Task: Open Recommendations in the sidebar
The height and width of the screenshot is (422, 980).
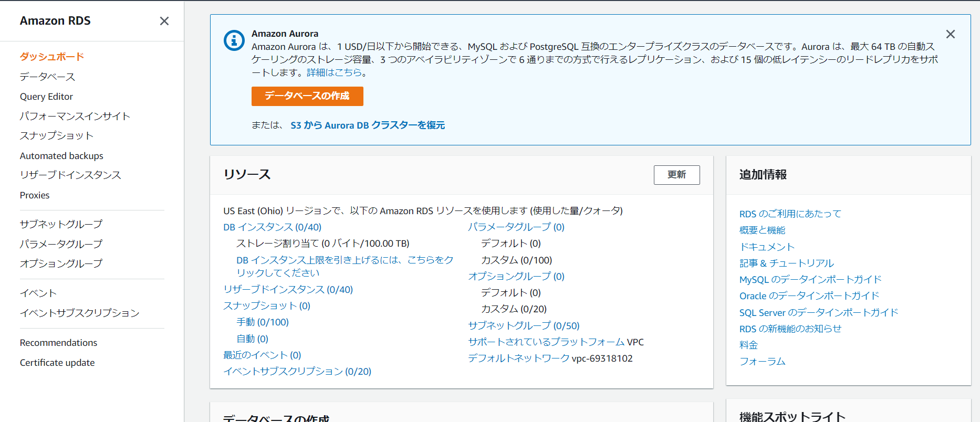Action: coord(58,343)
